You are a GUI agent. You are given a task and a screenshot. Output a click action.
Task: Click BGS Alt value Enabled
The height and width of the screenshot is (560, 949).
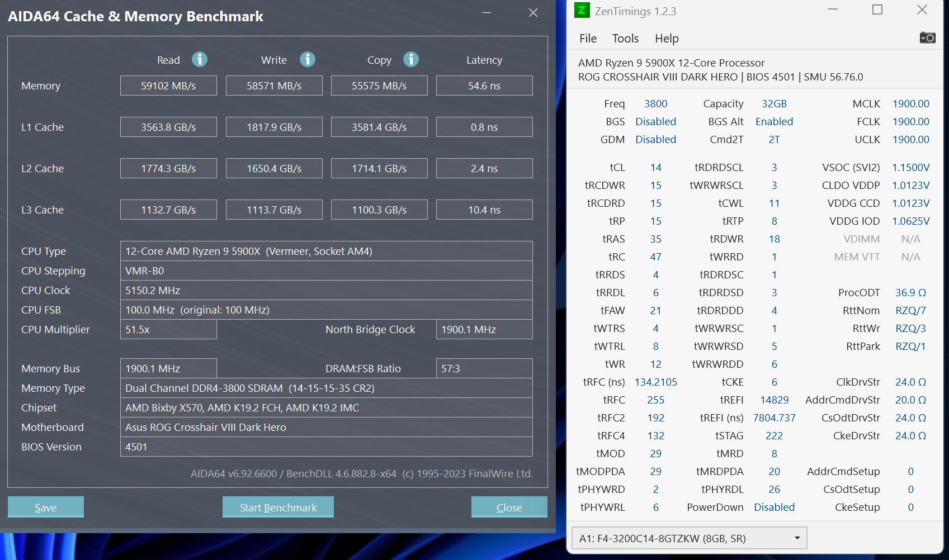774,121
